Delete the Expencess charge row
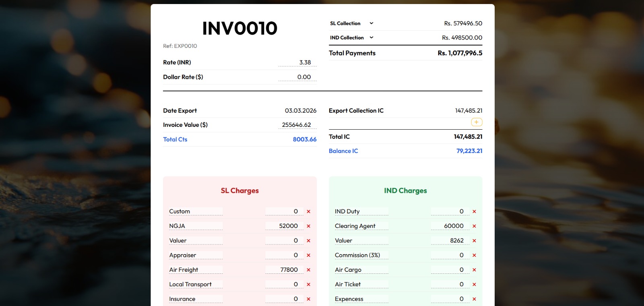 [474, 299]
